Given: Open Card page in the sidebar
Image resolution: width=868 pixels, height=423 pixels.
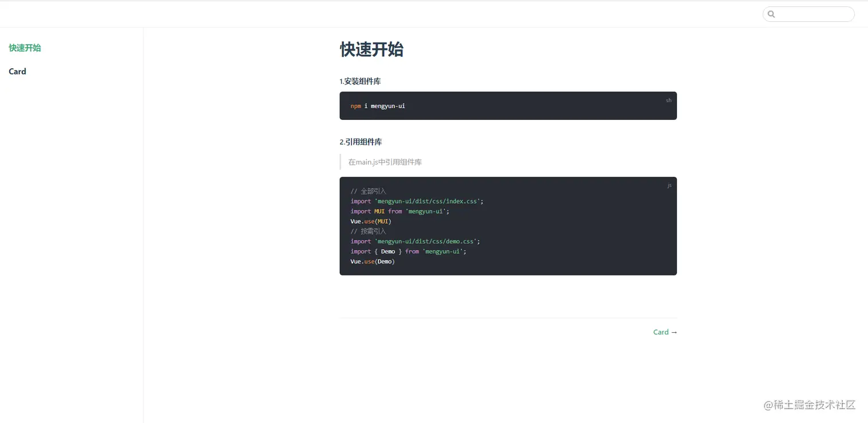Looking at the screenshot, I should point(17,72).
